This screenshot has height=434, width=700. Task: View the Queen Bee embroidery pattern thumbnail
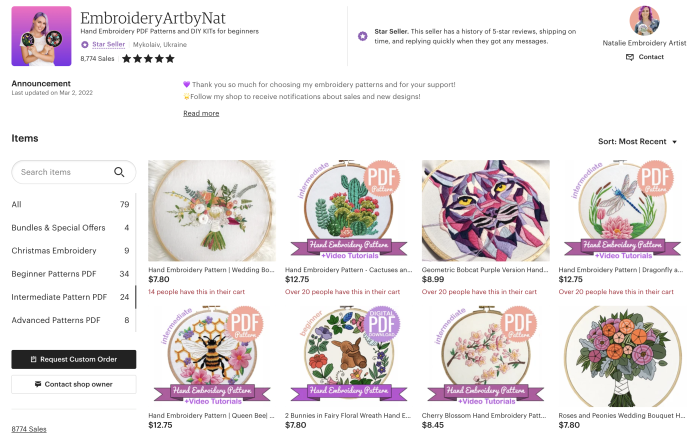tap(211, 360)
